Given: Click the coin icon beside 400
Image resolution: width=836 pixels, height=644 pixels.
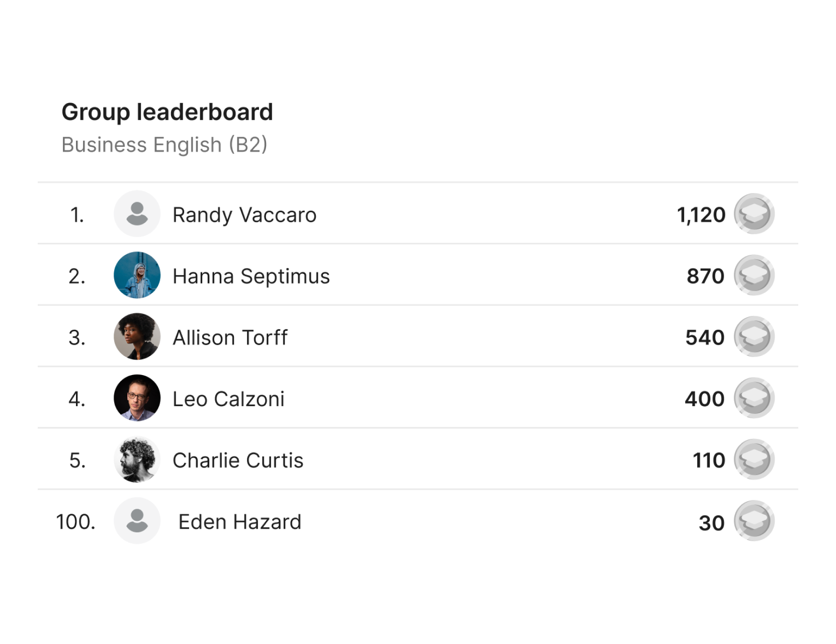Looking at the screenshot, I should pyautogui.click(x=754, y=398).
